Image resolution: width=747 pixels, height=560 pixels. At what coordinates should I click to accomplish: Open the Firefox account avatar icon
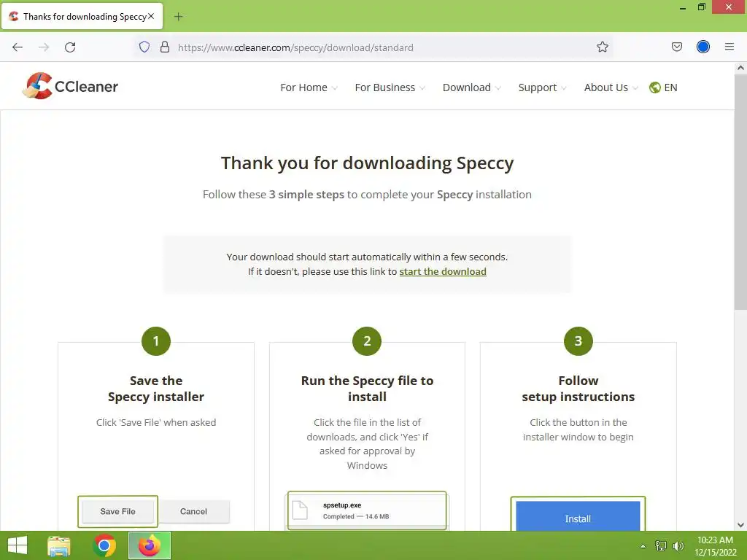[x=703, y=47]
